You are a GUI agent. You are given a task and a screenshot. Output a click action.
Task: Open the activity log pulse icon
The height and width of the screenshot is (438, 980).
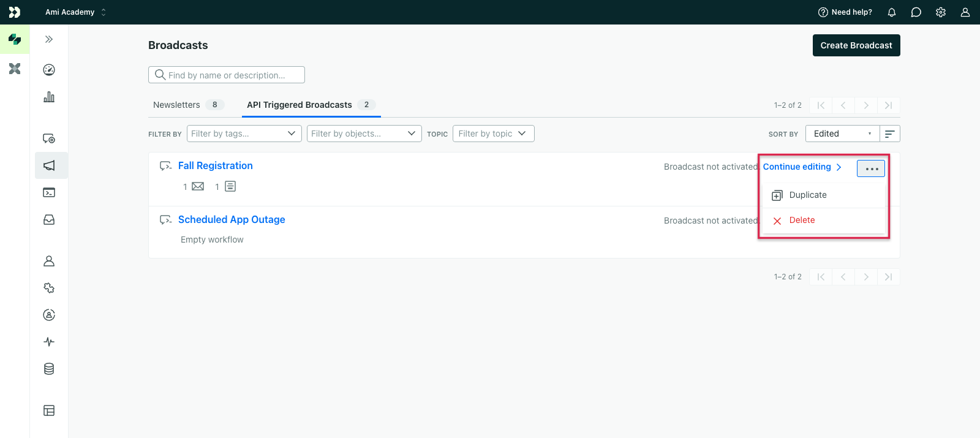click(x=49, y=342)
